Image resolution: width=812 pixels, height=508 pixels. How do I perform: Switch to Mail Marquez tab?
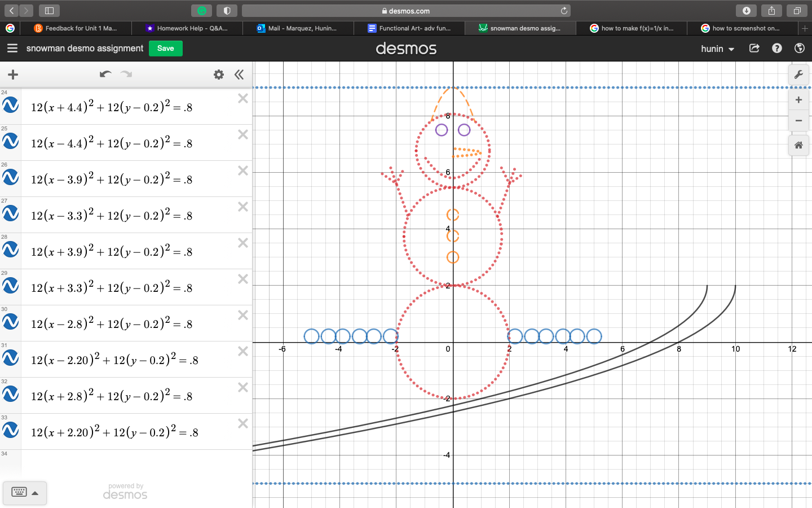[298, 28]
